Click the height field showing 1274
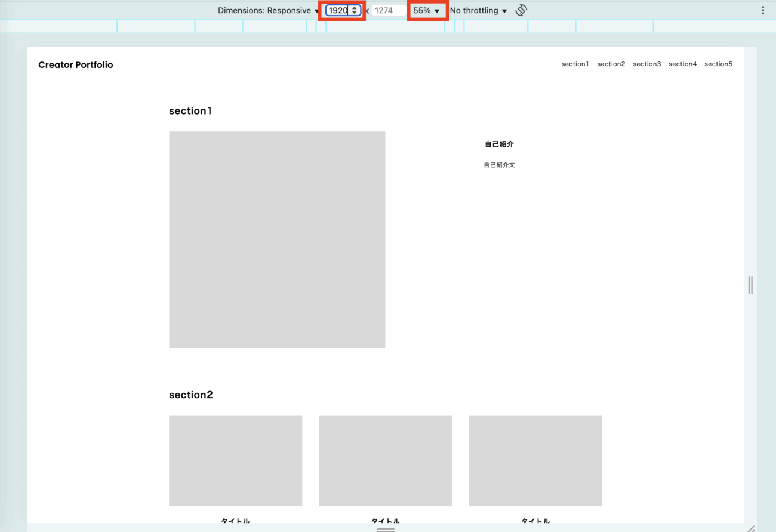This screenshot has height=532, width=776. (x=384, y=11)
